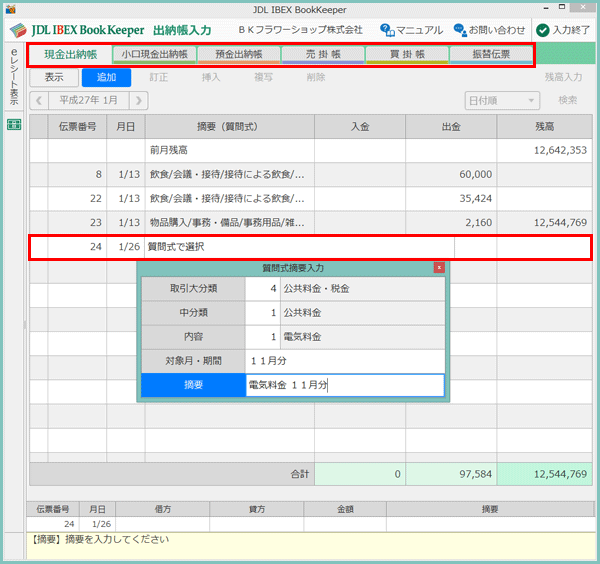Image resolution: width=600 pixels, height=564 pixels.
Task: Click the 削除 button
Action: [316, 77]
